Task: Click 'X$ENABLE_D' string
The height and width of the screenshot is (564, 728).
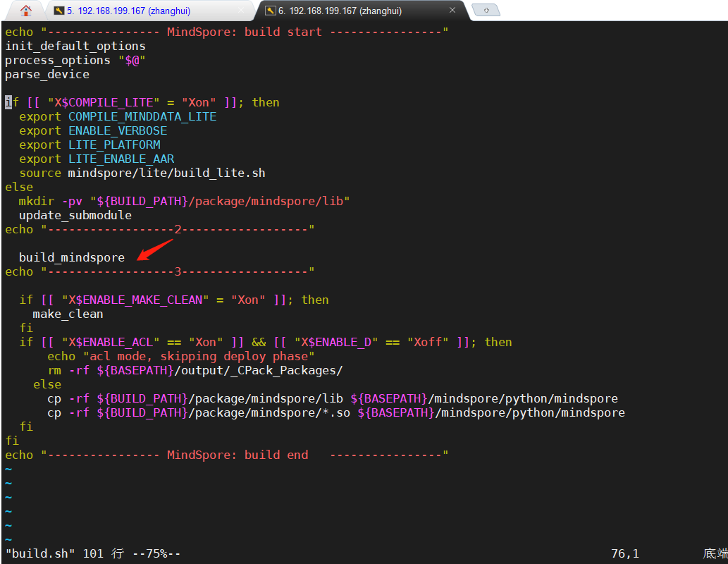Action: (336, 342)
